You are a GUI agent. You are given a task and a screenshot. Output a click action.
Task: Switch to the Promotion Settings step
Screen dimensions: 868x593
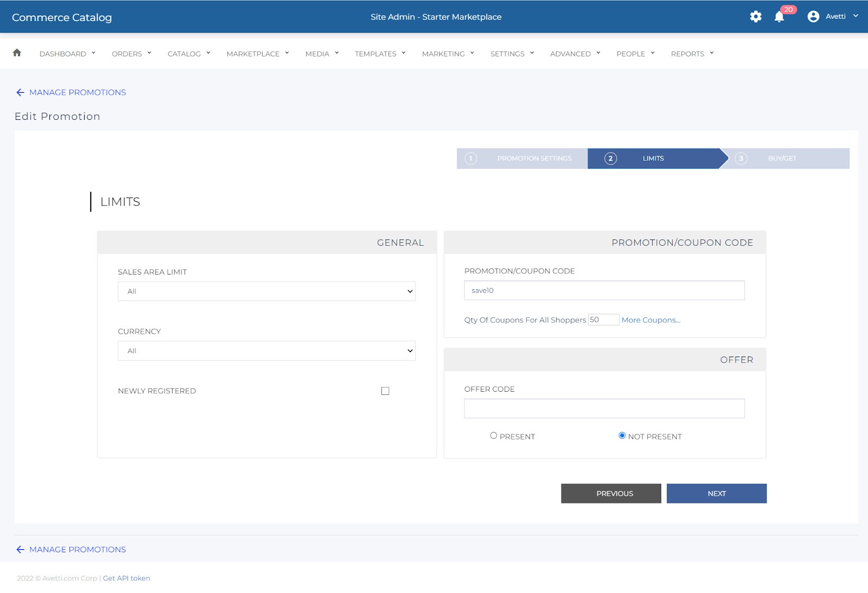pyautogui.click(x=522, y=158)
